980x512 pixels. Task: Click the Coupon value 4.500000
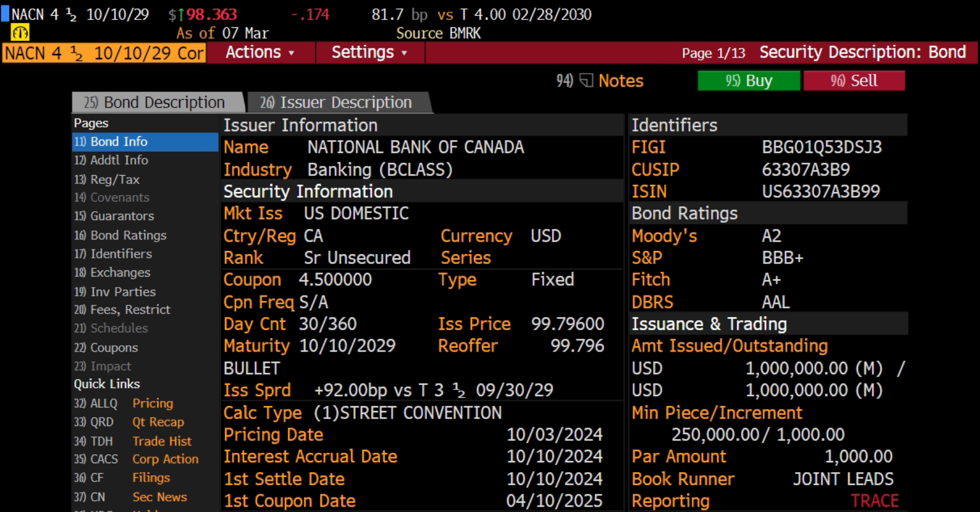point(335,280)
